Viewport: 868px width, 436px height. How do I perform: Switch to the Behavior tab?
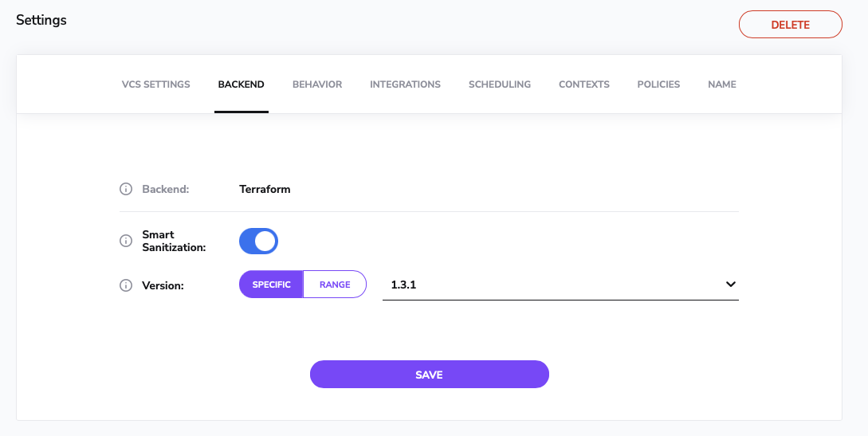[317, 84]
